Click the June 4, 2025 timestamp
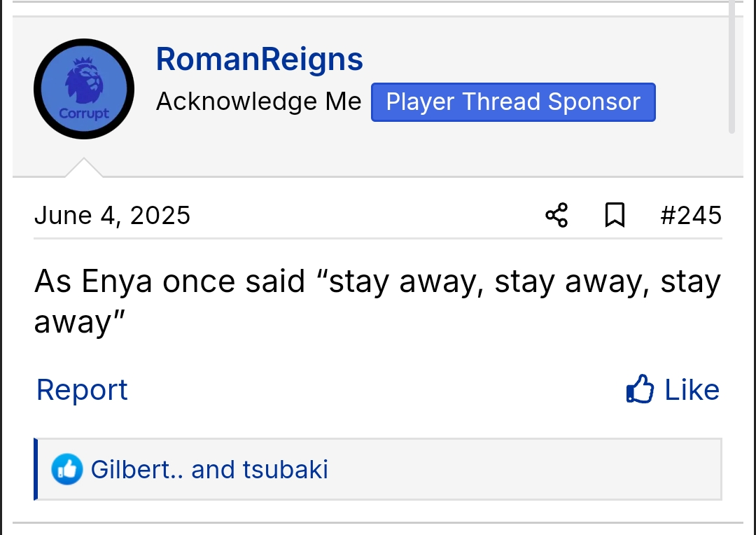Image resolution: width=756 pixels, height=535 pixels. pos(112,216)
